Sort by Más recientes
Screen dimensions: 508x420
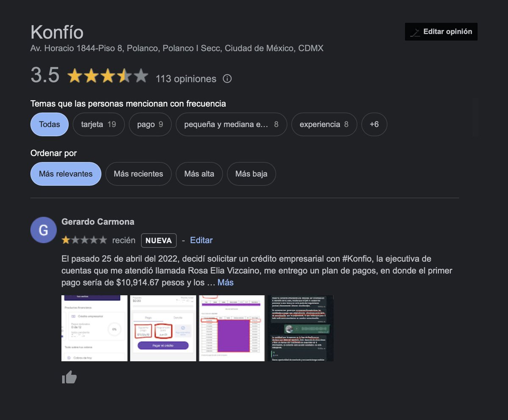(138, 174)
